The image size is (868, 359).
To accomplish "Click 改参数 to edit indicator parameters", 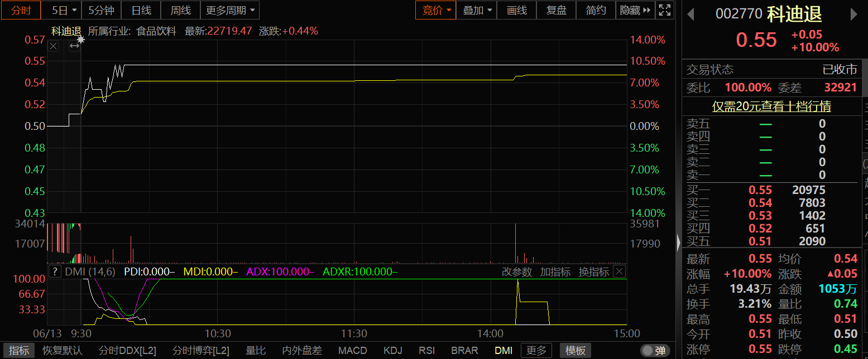I will pyautogui.click(x=516, y=271).
